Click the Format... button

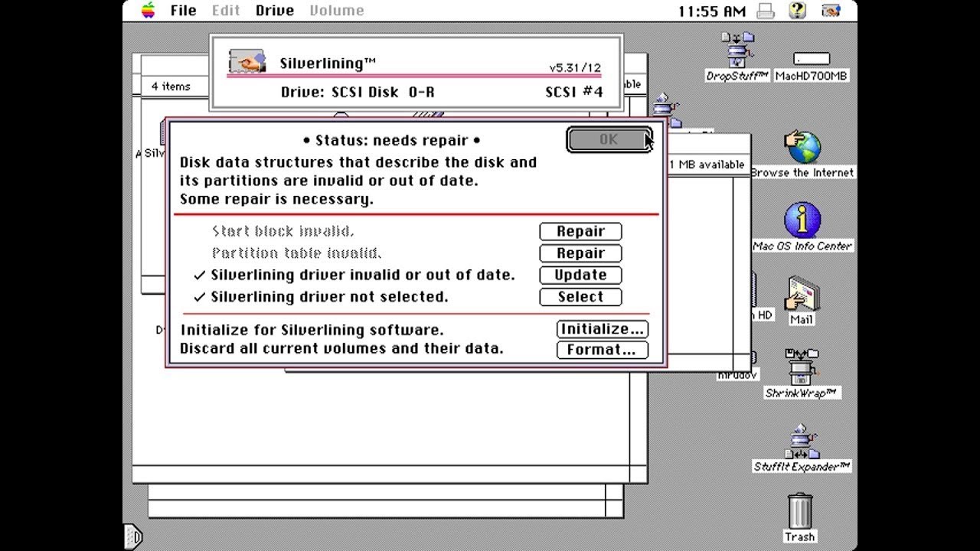pos(602,350)
